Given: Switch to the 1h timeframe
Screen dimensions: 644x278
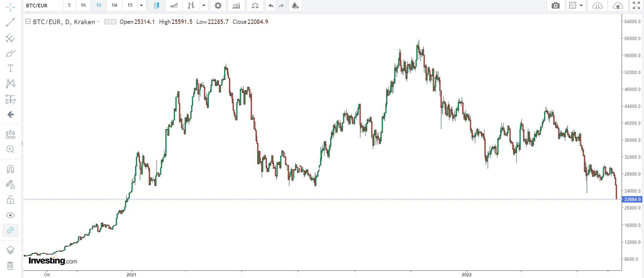Looking at the screenshot, I should coord(83,5).
